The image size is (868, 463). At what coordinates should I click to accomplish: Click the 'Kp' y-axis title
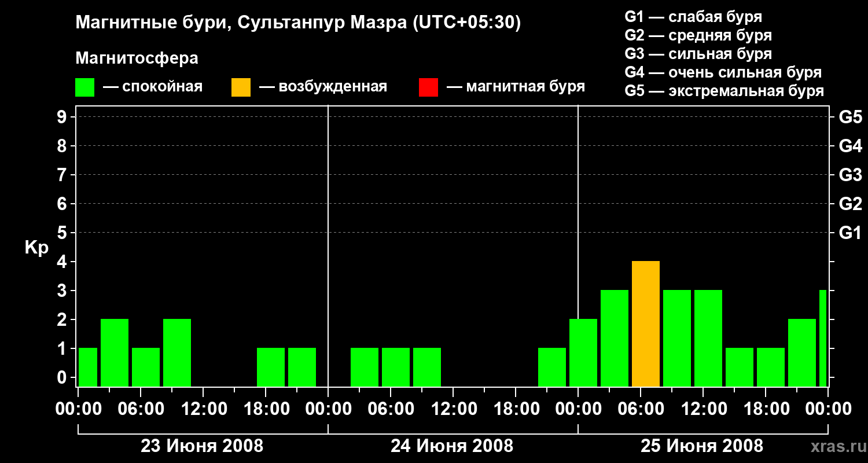click(x=36, y=248)
